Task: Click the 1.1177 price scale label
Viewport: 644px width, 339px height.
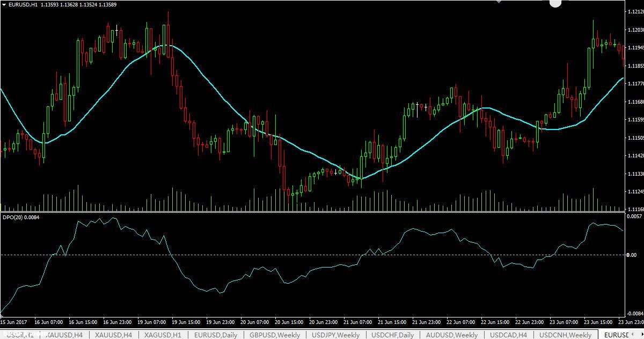Action: coord(635,84)
